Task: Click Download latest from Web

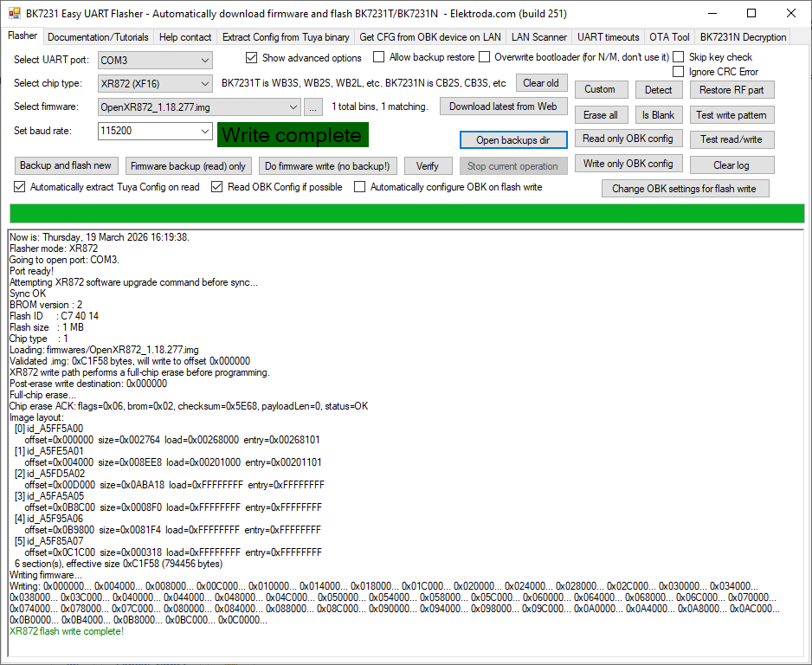Action: (503, 107)
